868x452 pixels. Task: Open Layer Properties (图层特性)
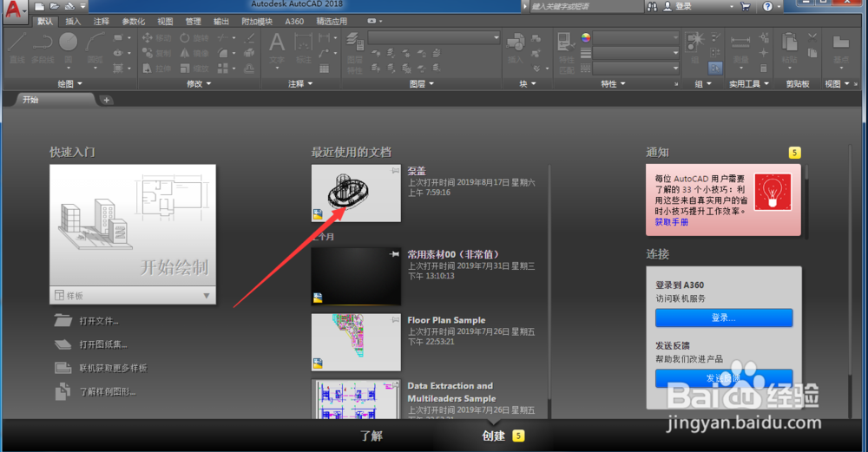click(355, 53)
